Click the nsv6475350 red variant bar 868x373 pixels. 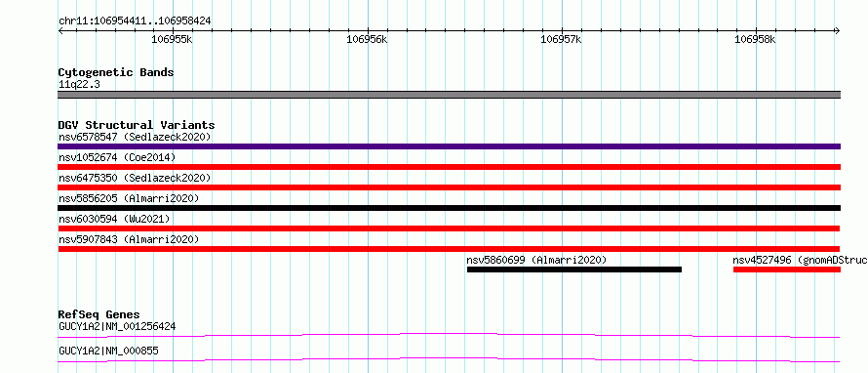449,187
